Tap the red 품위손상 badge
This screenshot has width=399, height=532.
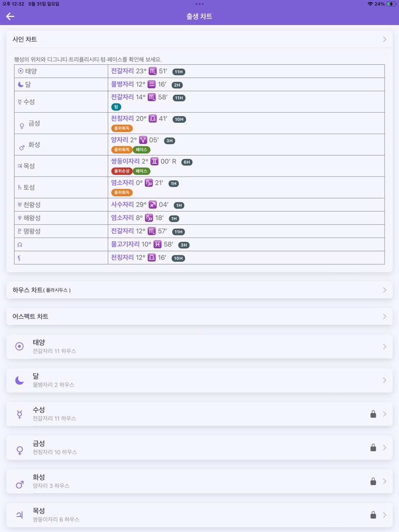tap(122, 171)
